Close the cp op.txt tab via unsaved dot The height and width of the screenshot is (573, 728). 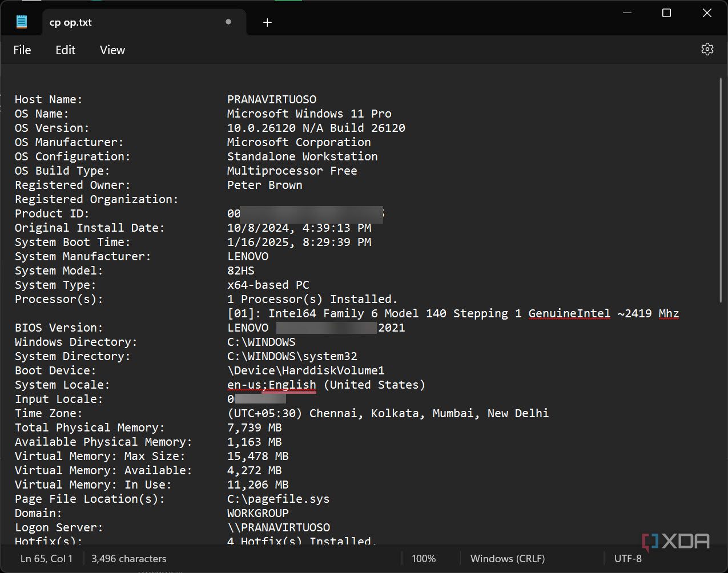[228, 22]
